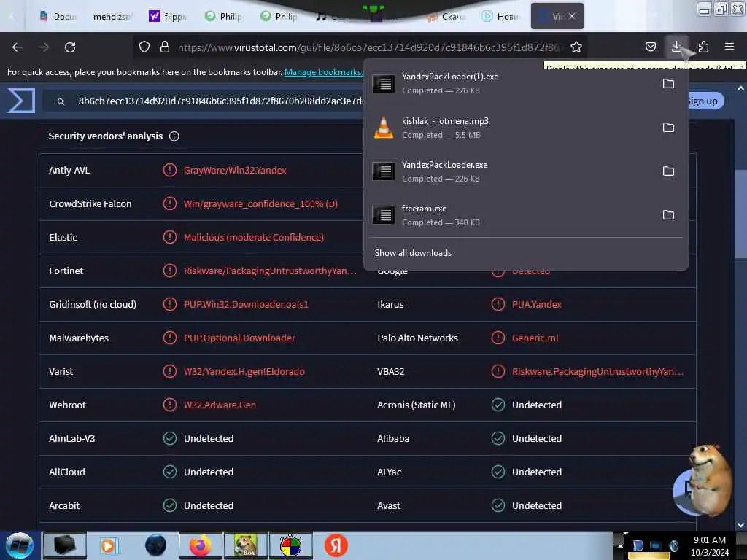Open the freeram.exe download entry
Screen dimensions: 747x560
click(x=512, y=215)
